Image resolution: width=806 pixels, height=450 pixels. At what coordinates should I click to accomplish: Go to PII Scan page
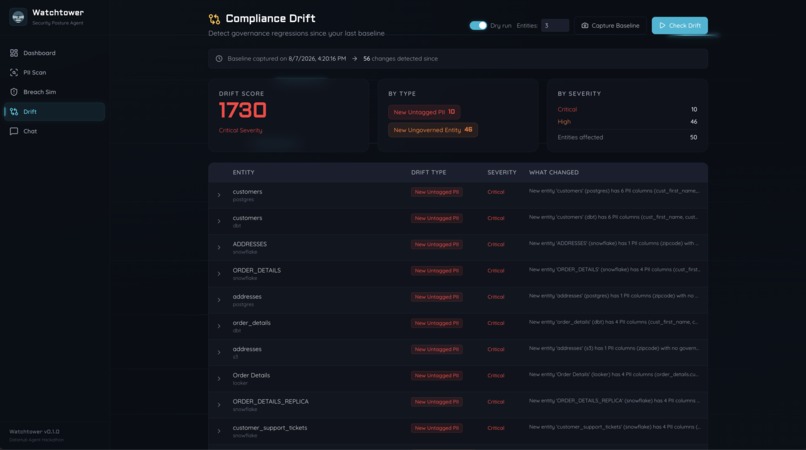(x=54, y=73)
